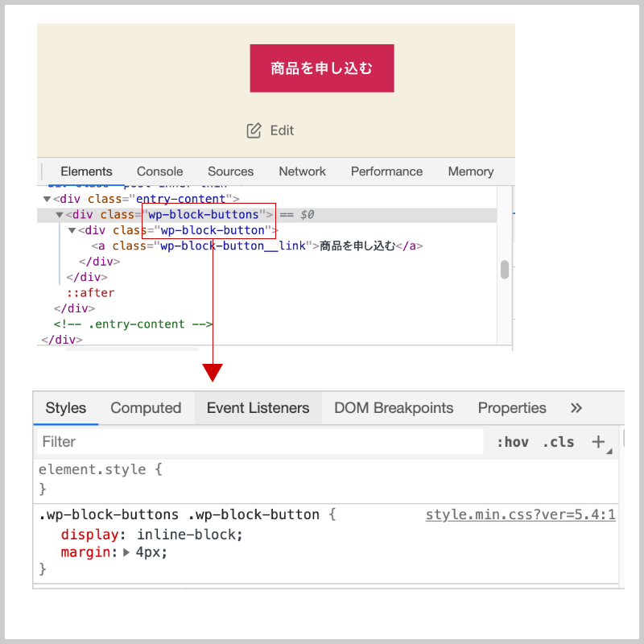Click the styles Filter input field

pyautogui.click(x=260, y=442)
